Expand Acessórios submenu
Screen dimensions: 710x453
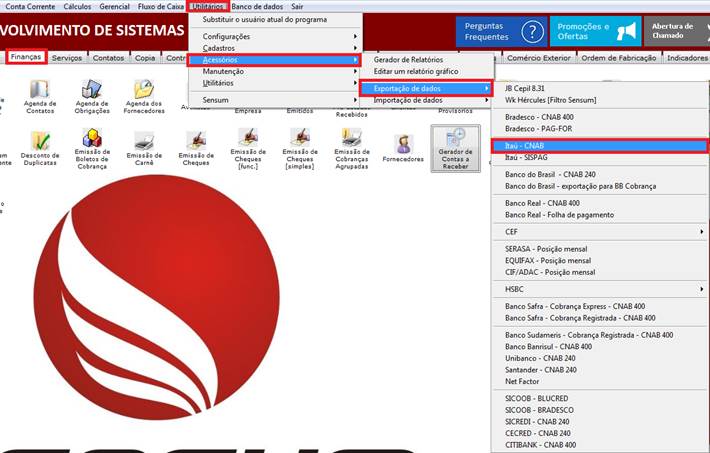coord(275,60)
